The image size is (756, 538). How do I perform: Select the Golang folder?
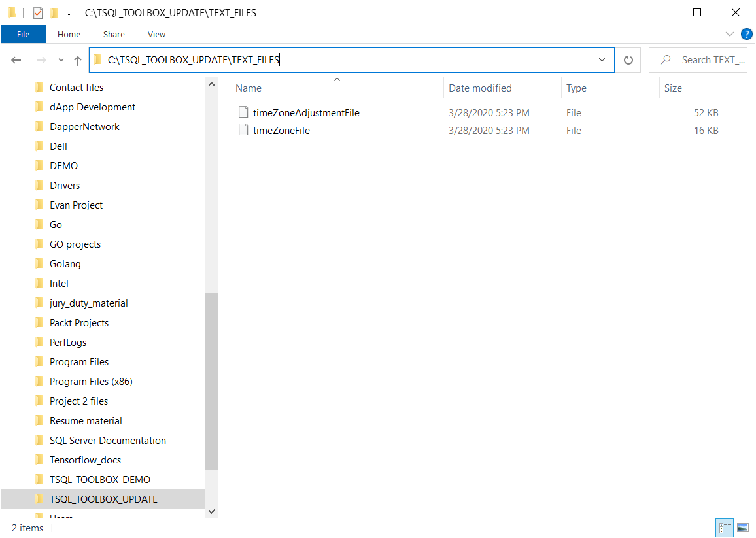pos(65,264)
